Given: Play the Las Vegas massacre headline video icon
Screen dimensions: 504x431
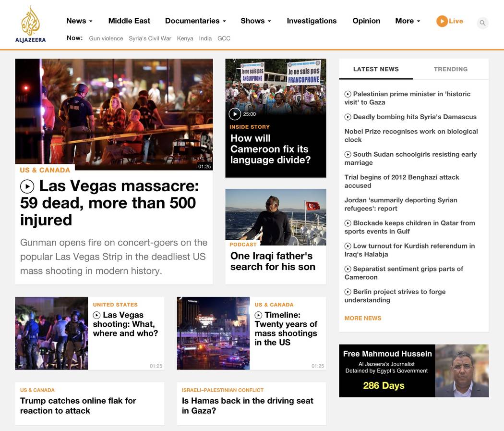Looking at the screenshot, I should tap(27, 186).
